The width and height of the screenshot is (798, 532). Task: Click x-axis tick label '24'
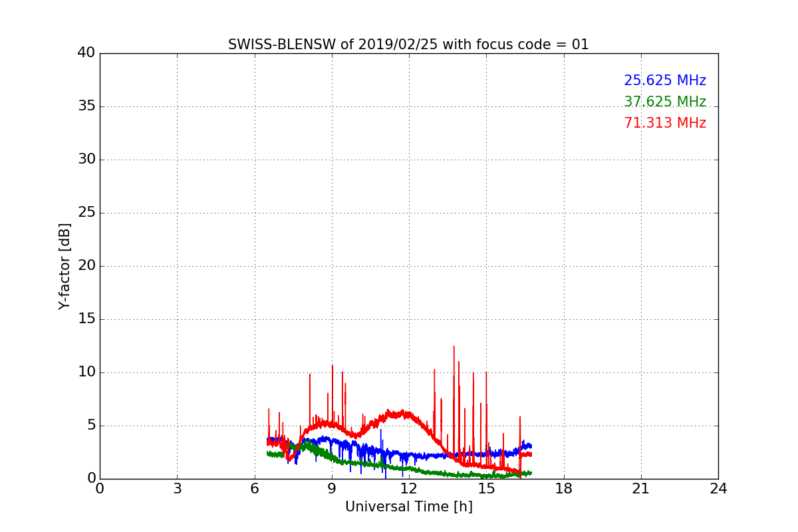click(718, 488)
